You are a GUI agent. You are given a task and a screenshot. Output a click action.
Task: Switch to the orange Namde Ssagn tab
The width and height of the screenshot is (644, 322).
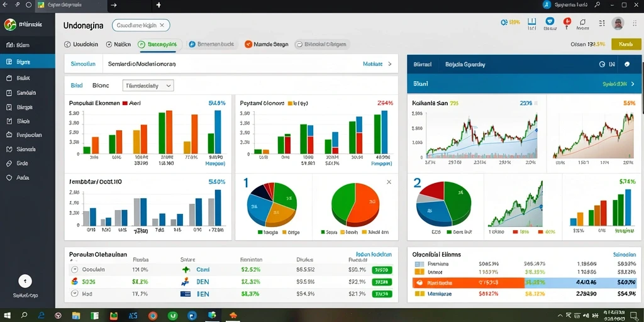[x=266, y=44]
